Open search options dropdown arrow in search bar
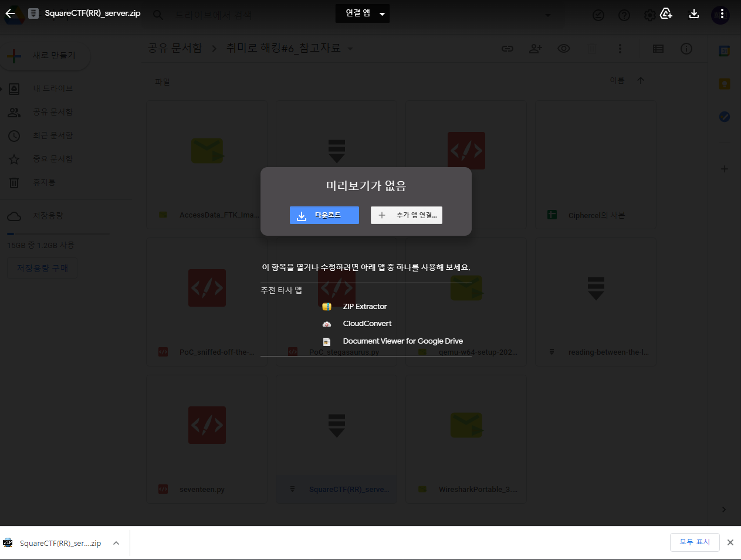741x560 pixels. click(548, 15)
